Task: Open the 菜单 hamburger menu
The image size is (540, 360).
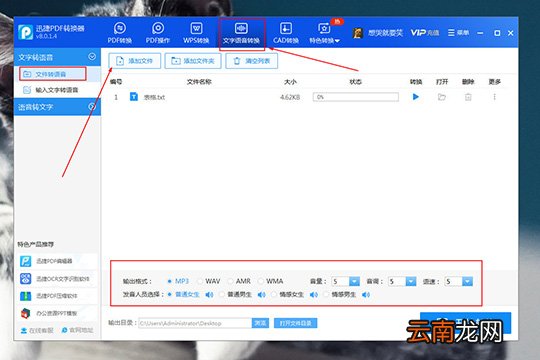Action: 458,33
